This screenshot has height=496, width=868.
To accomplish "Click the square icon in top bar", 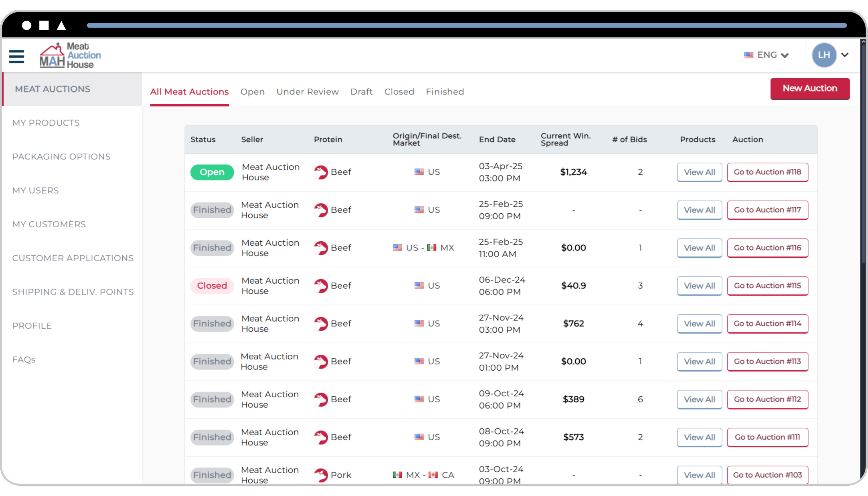I will (44, 26).
